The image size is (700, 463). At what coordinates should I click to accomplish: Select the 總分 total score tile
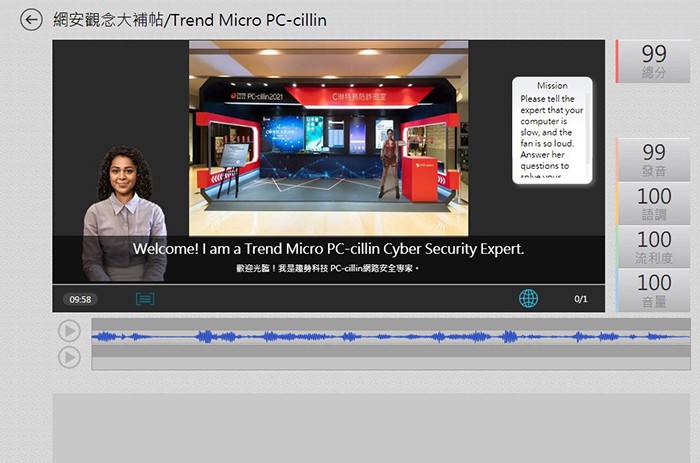653,61
